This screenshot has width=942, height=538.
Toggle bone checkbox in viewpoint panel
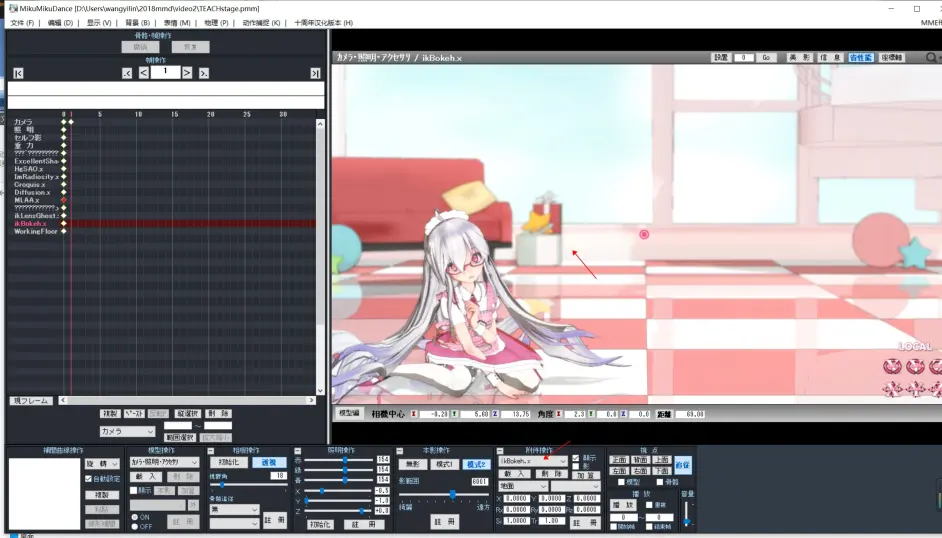pyautogui.click(x=660, y=482)
